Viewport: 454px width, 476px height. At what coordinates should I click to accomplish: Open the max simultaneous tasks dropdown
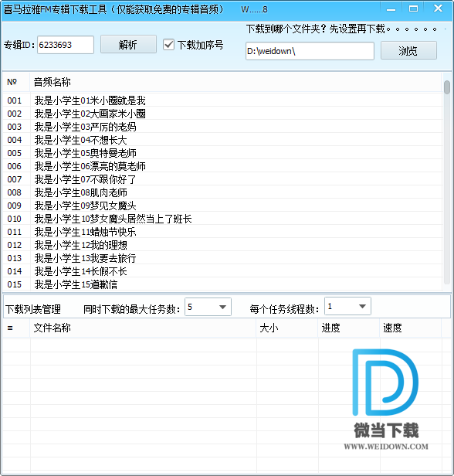click(x=208, y=307)
